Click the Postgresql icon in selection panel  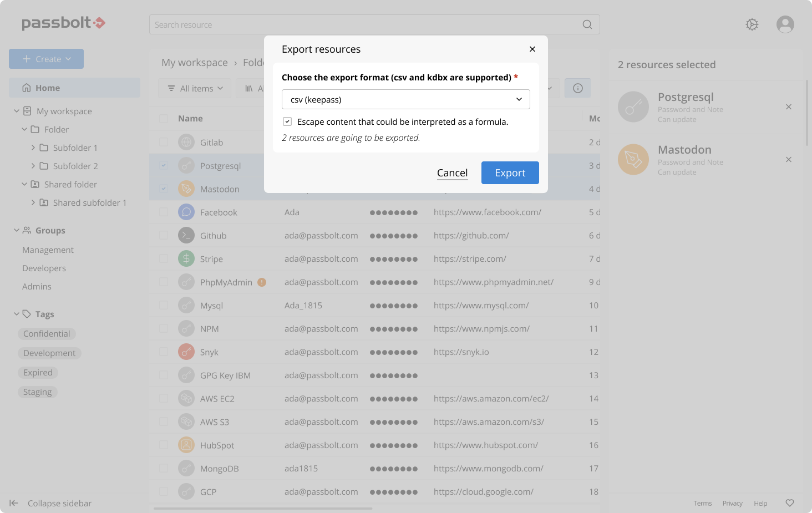[x=633, y=107]
